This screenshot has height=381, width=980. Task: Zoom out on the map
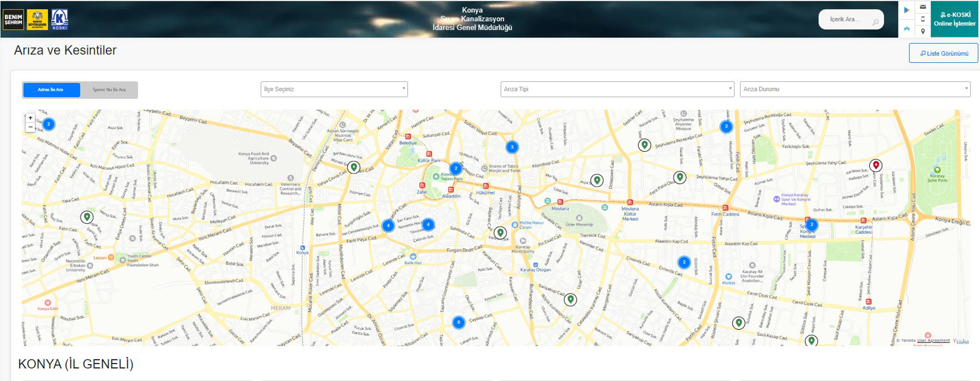pyautogui.click(x=30, y=127)
